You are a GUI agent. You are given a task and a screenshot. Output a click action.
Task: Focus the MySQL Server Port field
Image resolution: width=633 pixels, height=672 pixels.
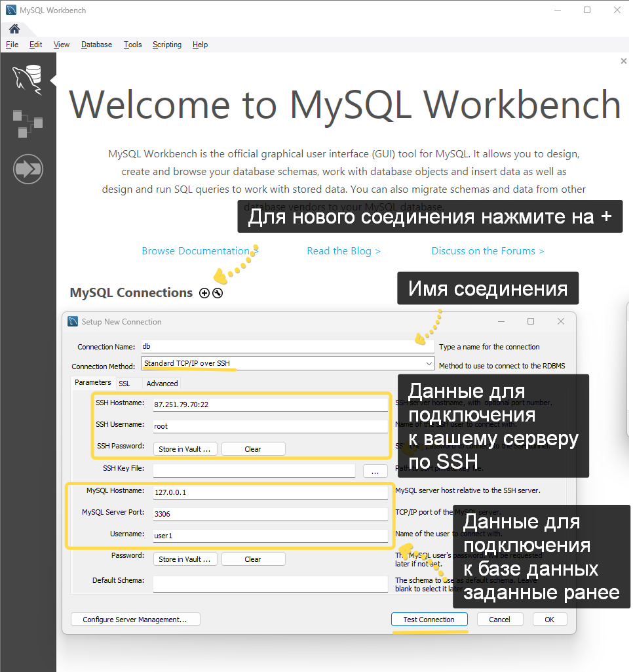point(270,514)
